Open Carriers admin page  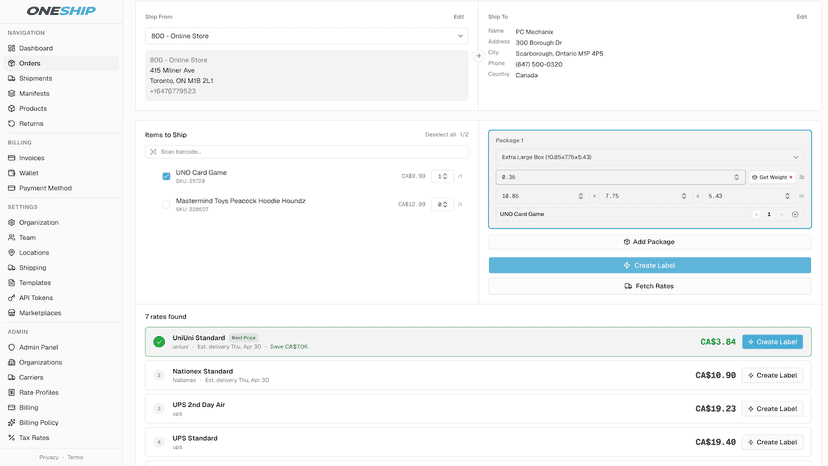click(31, 377)
